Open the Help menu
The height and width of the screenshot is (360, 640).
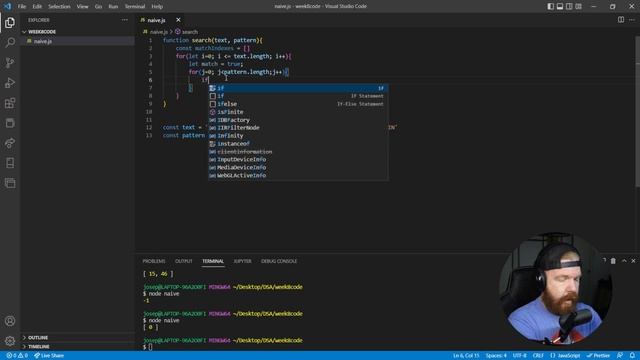[x=157, y=7]
